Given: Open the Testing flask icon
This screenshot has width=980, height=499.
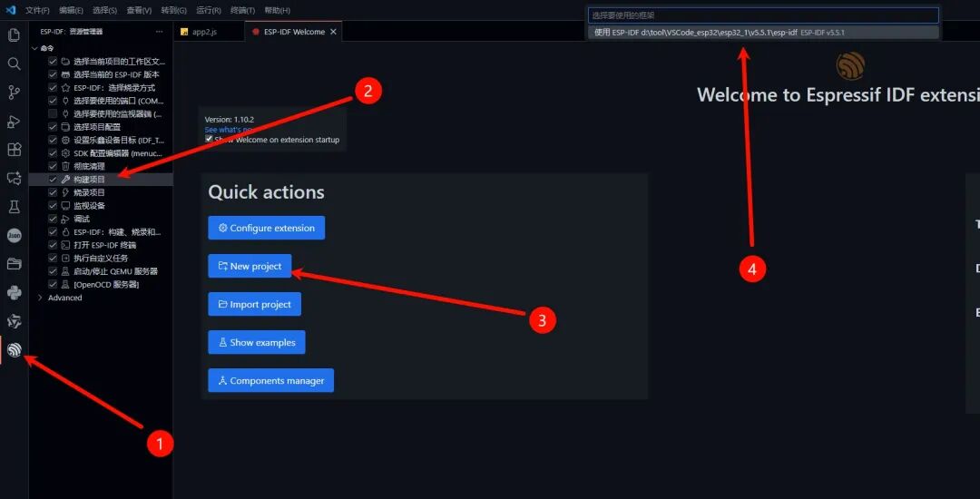Looking at the screenshot, I should pos(14,208).
